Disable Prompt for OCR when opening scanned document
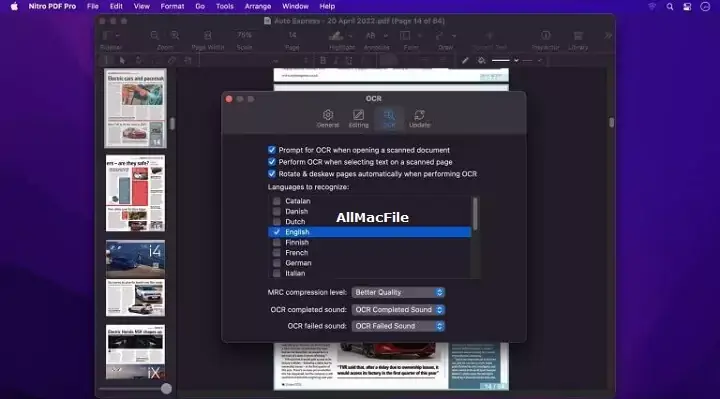This screenshot has width=720, height=399. [x=272, y=150]
